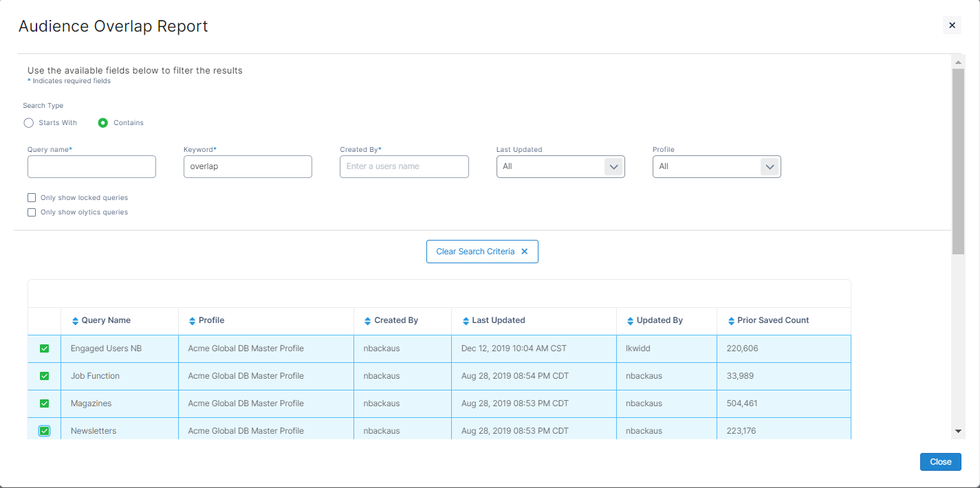This screenshot has width=980, height=488.
Task: Sort table by Query Name arrows
Action: 76,321
